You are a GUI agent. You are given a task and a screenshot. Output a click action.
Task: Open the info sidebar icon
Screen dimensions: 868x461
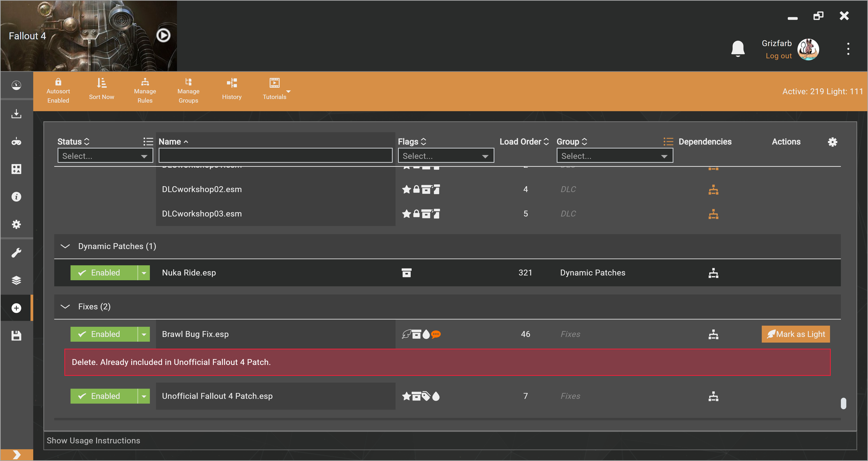coord(16,197)
